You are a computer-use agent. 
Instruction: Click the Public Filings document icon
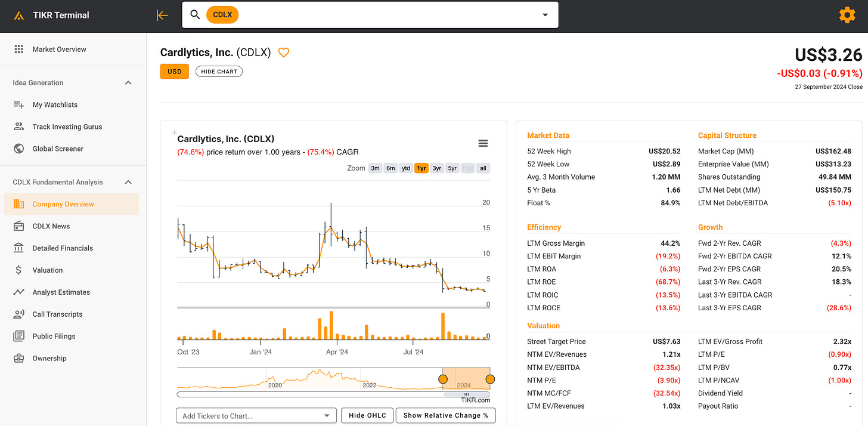coord(18,336)
